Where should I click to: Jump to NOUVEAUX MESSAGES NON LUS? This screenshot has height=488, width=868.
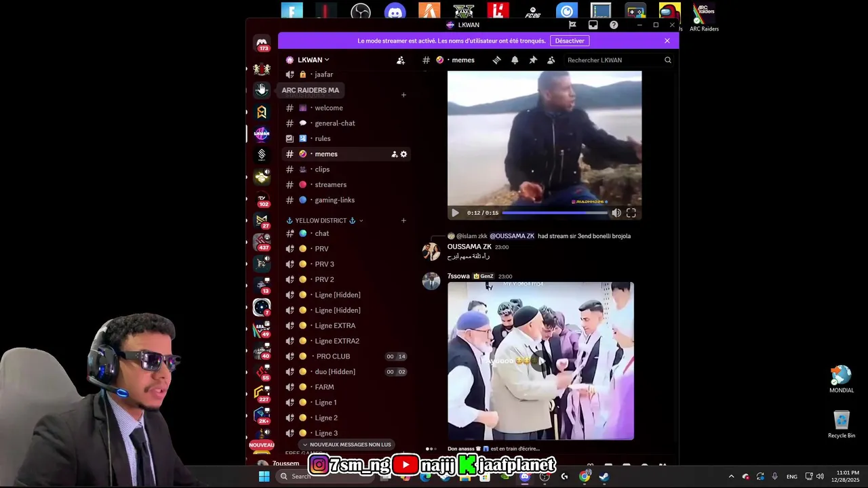(x=347, y=445)
